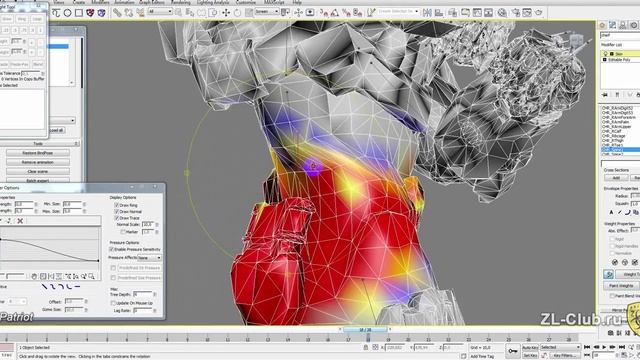Viewport: 640px width, 360px height.
Task: Open the Screen reference coordinate dropdown
Action: click(267, 12)
